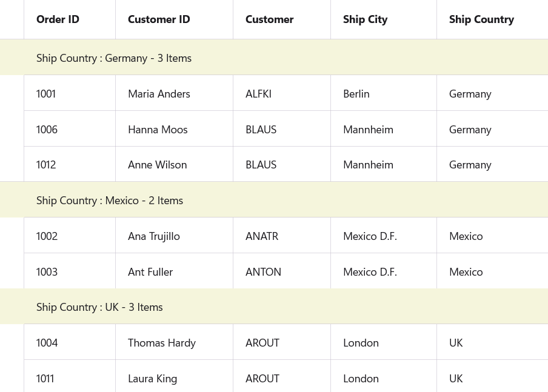548x392 pixels.
Task: Click the Laura King cell
Action: (152, 378)
